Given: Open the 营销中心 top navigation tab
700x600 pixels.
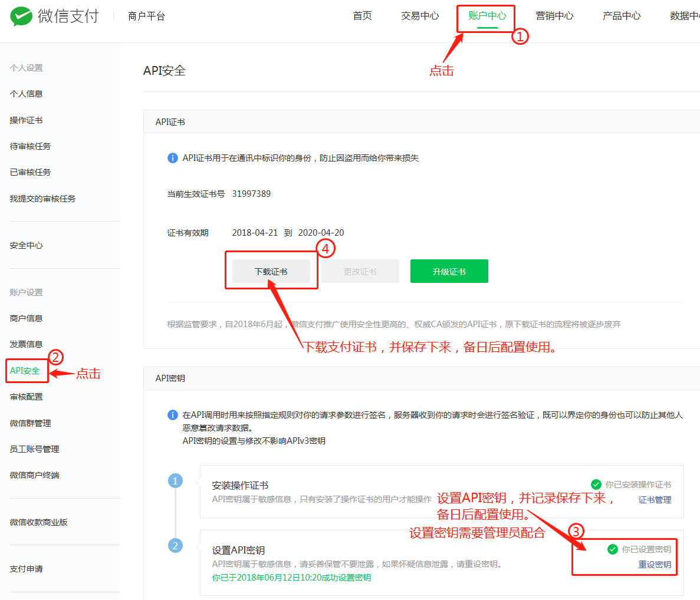Looking at the screenshot, I should tap(554, 16).
